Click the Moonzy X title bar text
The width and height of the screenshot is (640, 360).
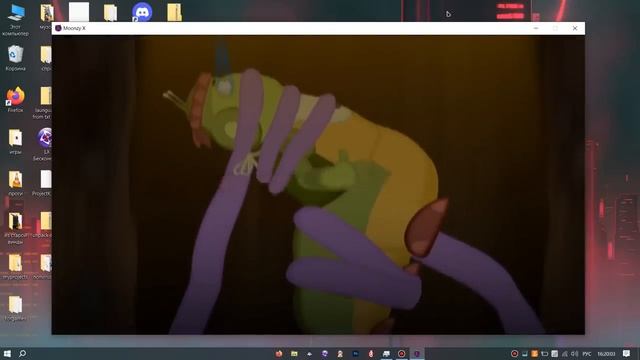[74, 28]
